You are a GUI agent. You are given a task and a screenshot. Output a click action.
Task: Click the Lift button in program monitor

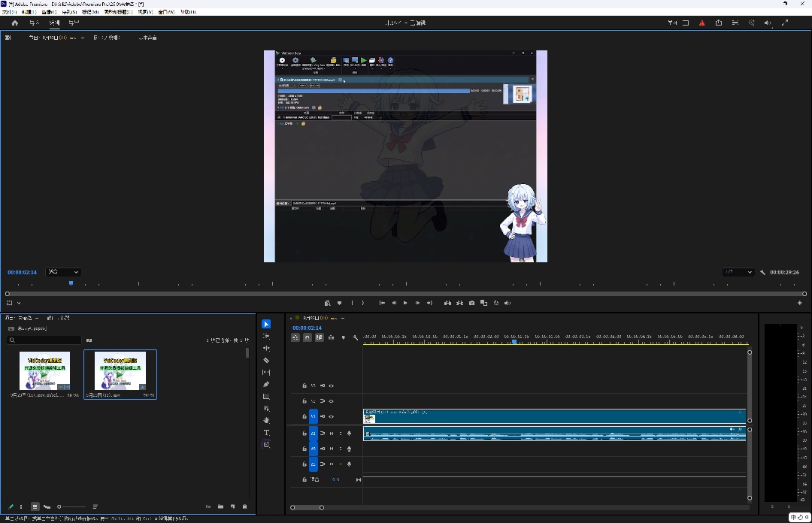tap(447, 303)
